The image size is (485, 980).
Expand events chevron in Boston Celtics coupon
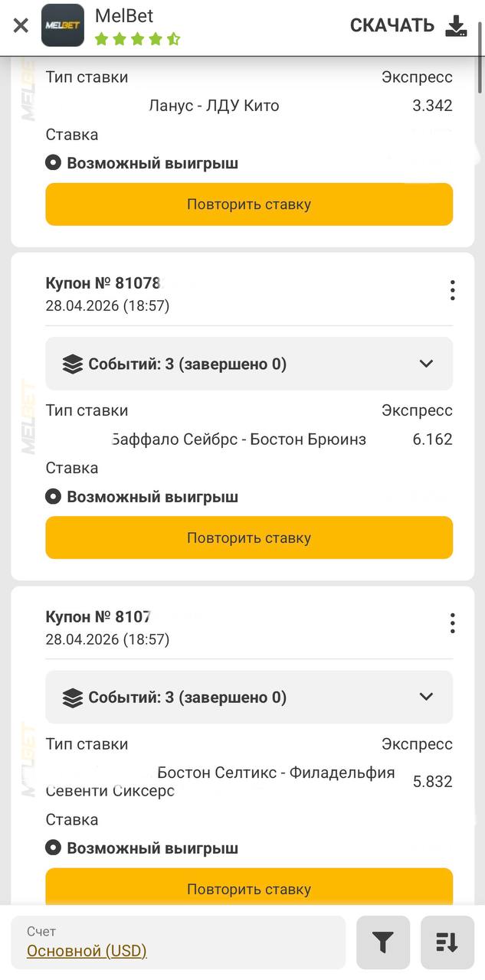tap(427, 697)
